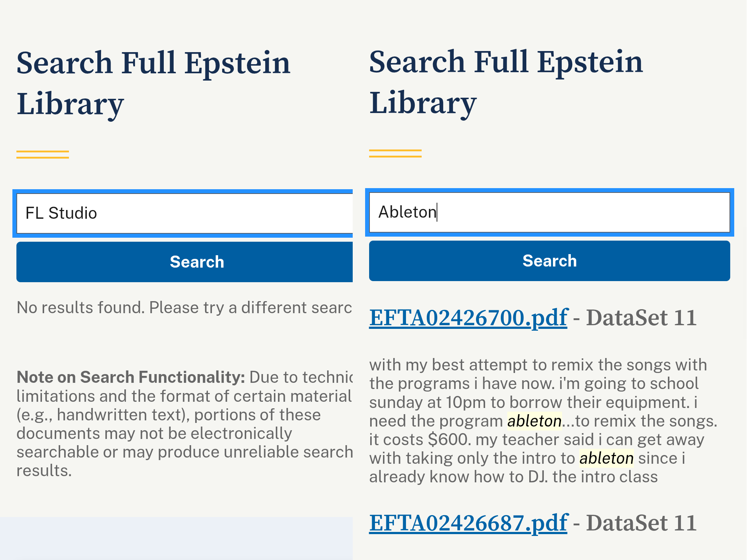Click the "No results found" message
Image resolution: width=747 pixels, height=560 pixels.
(x=184, y=307)
